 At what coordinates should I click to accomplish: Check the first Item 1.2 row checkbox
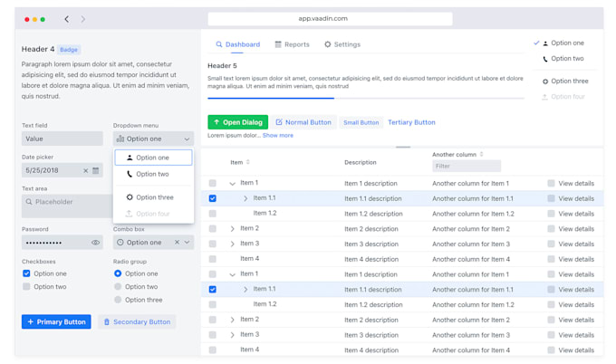point(213,214)
